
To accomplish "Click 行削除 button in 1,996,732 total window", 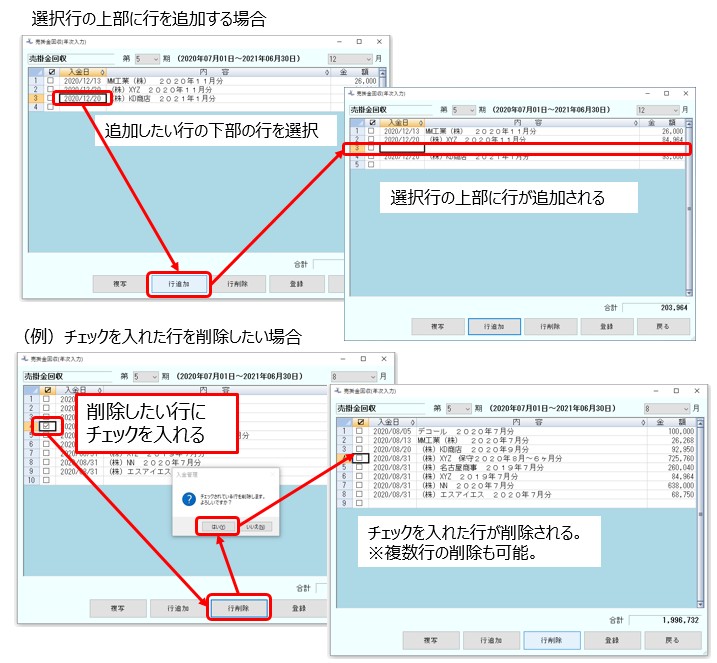I will (551, 641).
